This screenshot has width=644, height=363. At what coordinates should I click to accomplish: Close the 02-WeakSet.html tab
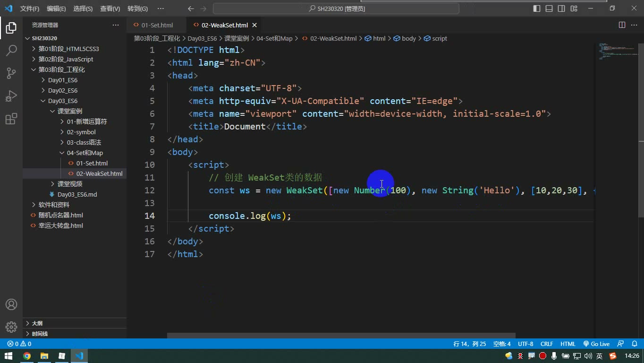point(255,25)
